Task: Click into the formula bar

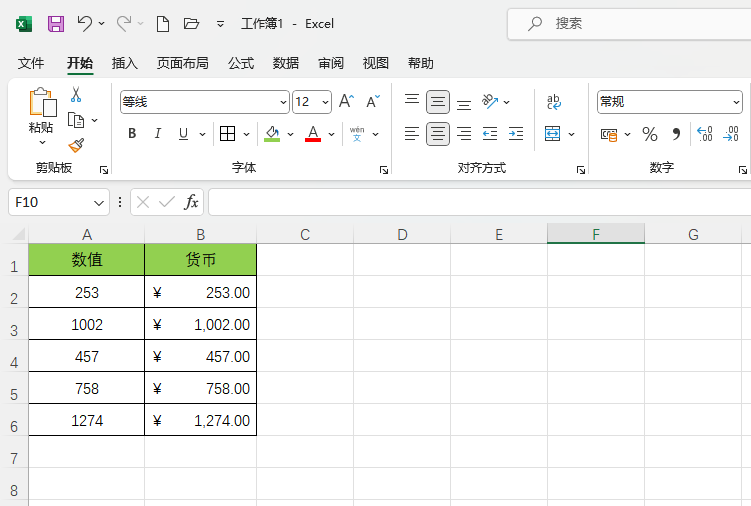Action: (479, 202)
